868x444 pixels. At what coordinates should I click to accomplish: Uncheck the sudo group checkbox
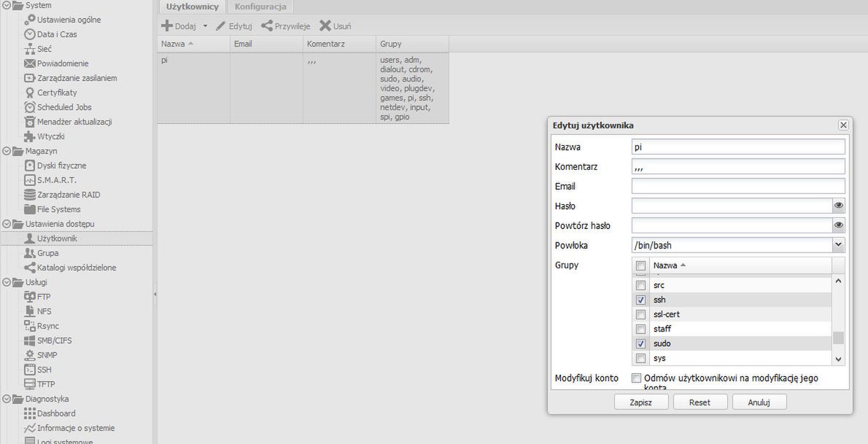coord(640,343)
